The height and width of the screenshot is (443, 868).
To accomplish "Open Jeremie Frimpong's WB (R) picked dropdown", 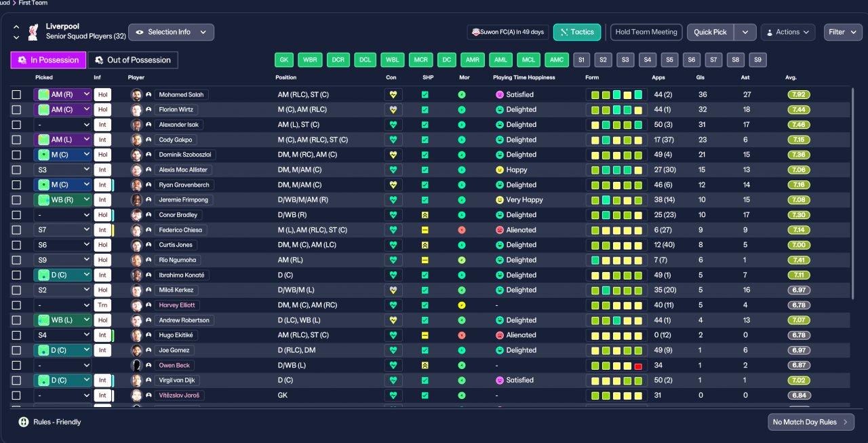I will coord(62,200).
